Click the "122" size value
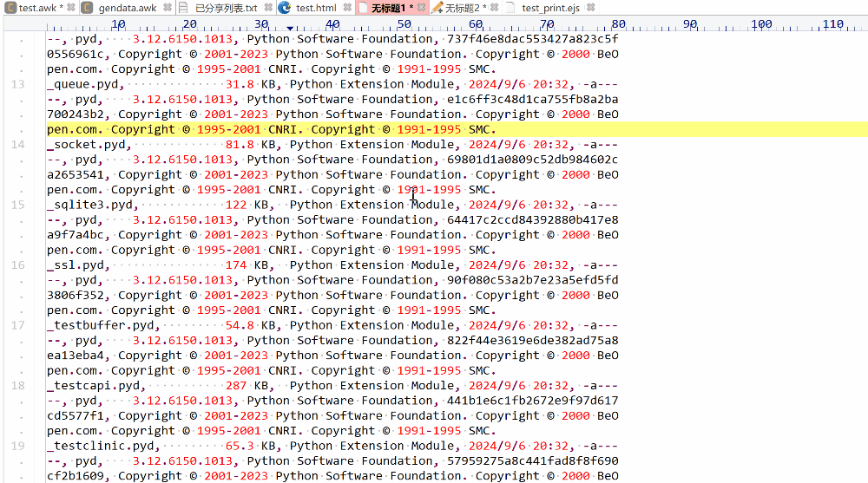This screenshot has height=483, width=868. click(x=236, y=205)
